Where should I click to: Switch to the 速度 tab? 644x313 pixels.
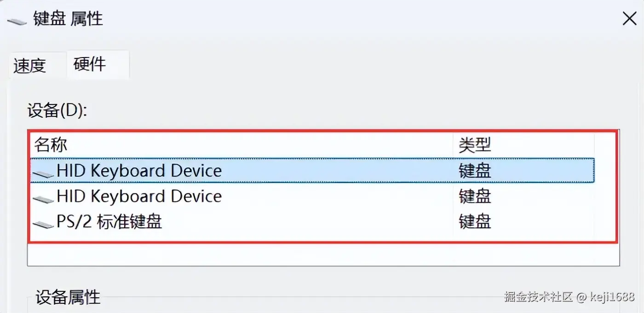[30, 66]
